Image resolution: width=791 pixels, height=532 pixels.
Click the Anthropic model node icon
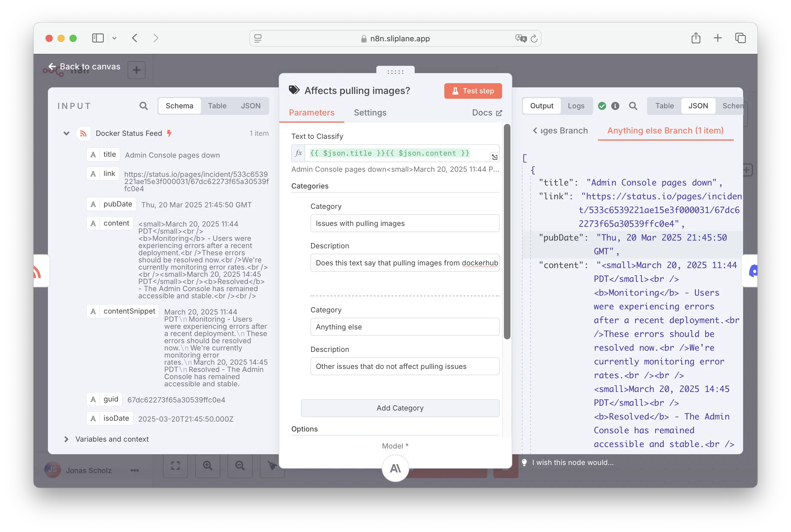pyautogui.click(x=395, y=468)
